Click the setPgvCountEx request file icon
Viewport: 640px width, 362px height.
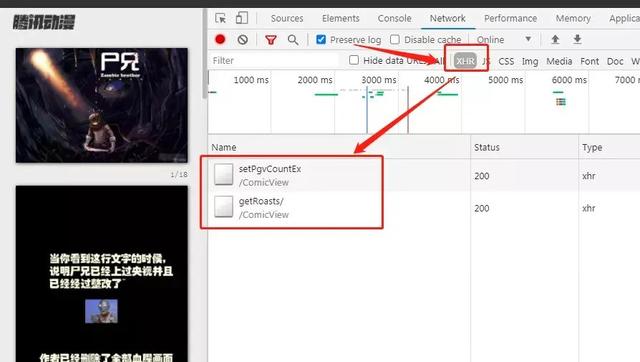pyautogui.click(x=224, y=174)
